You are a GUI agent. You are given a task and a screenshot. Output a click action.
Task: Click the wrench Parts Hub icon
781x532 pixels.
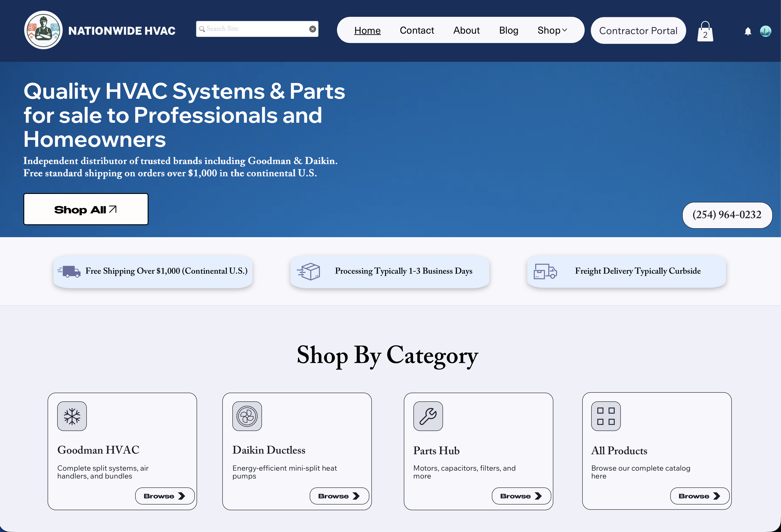click(428, 416)
